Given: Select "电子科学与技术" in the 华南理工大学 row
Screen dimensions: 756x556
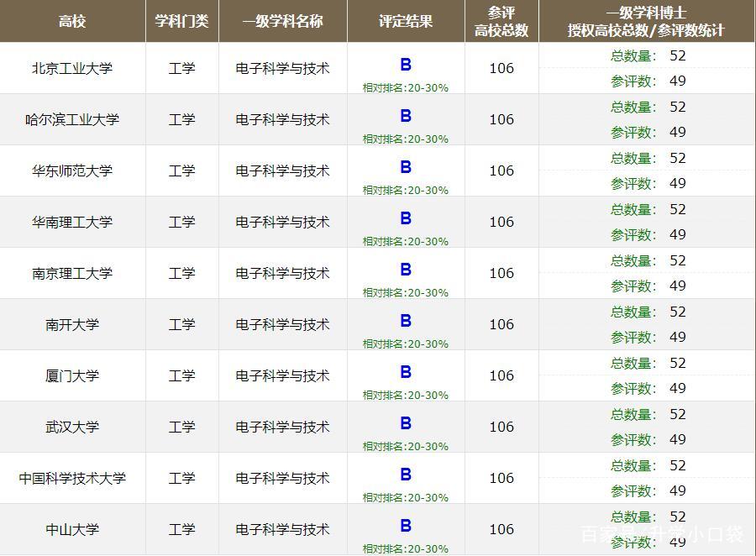Looking at the screenshot, I should point(282,222).
